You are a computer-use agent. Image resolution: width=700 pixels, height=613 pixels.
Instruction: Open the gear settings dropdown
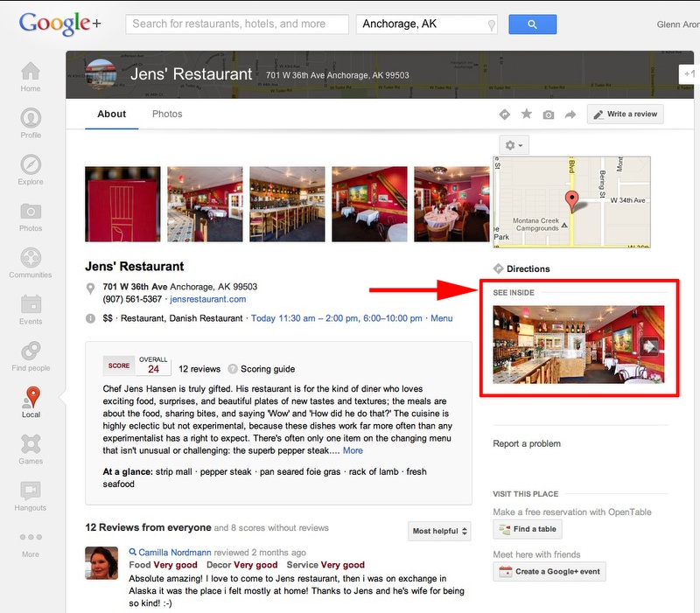514,145
